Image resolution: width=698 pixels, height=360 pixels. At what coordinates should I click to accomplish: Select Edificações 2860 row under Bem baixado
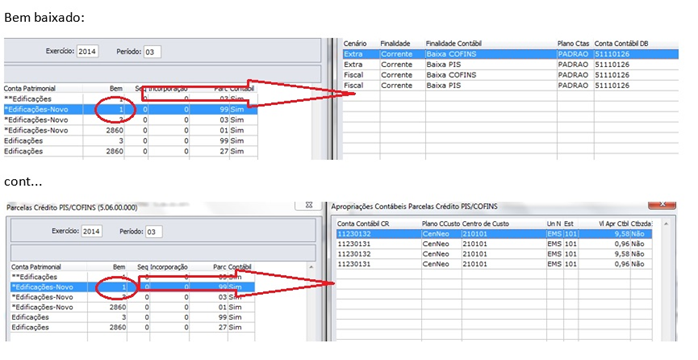[x=130, y=151]
